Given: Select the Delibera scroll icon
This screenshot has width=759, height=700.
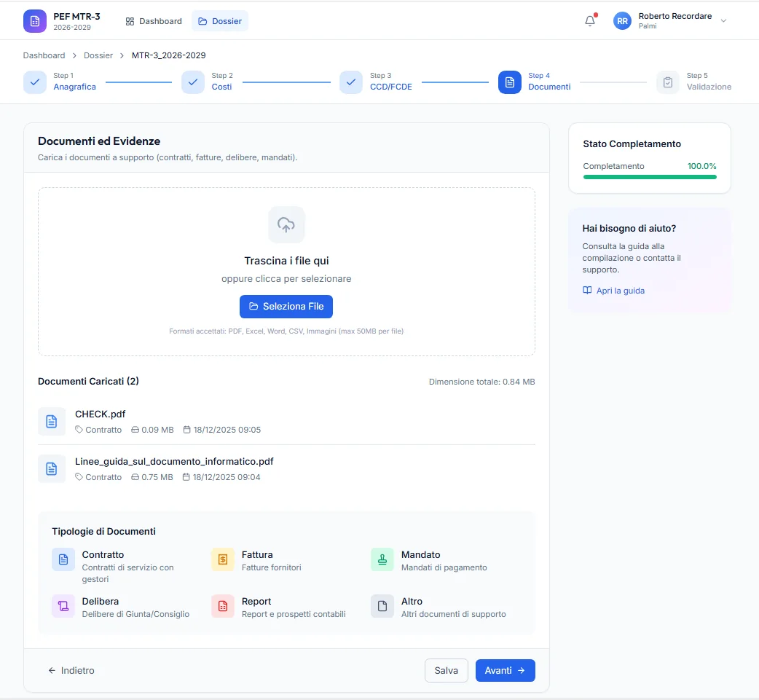Looking at the screenshot, I should click(x=63, y=606).
